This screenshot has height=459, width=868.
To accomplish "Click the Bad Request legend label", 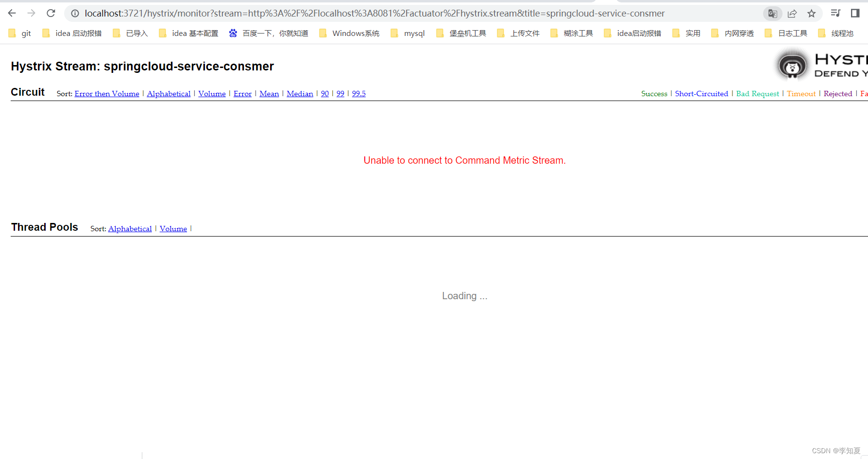I will [757, 94].
